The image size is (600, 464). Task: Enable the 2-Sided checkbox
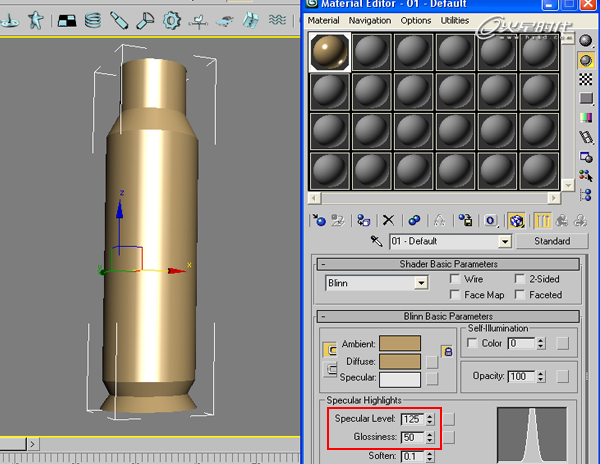click(520, 278)
